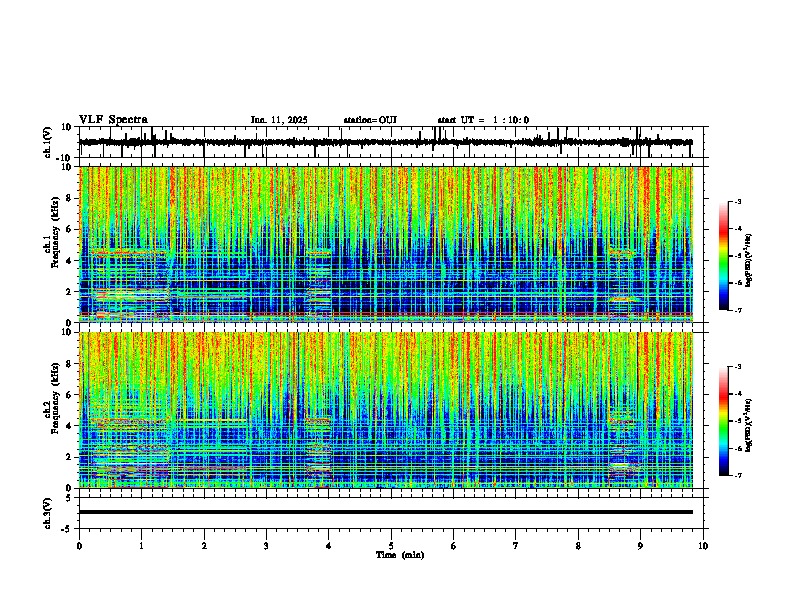Click the 5 tick on ch.3(V) axis
Viewport: 792px width, 612px height.
click(x=69, y=498)
